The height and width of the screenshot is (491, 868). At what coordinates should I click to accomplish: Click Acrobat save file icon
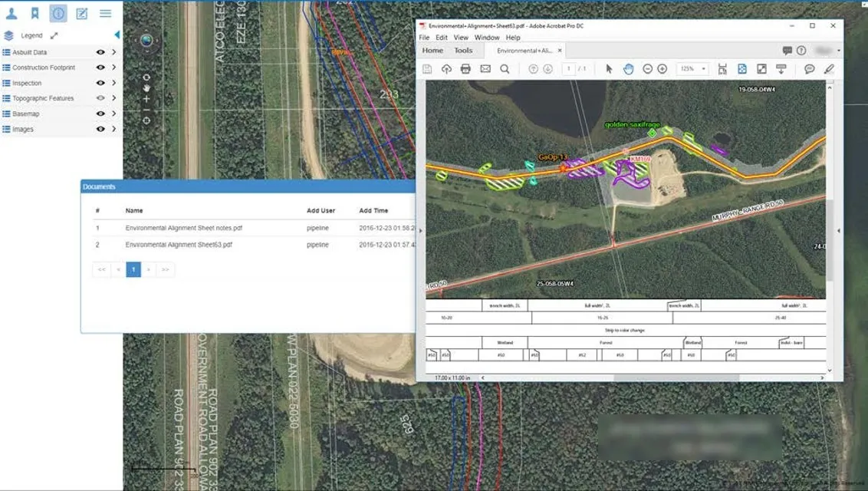point(427,69)
